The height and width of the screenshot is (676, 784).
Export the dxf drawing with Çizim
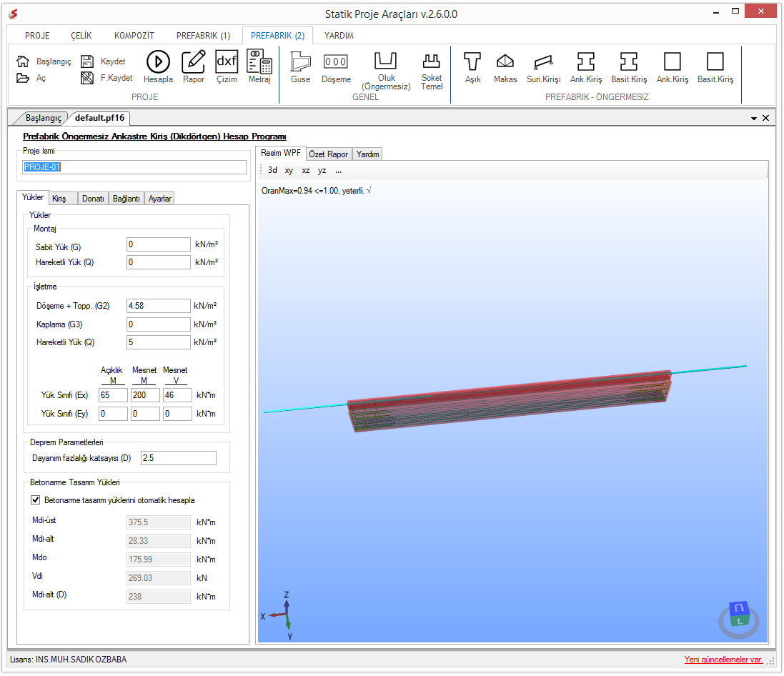(x=227, y=67)
